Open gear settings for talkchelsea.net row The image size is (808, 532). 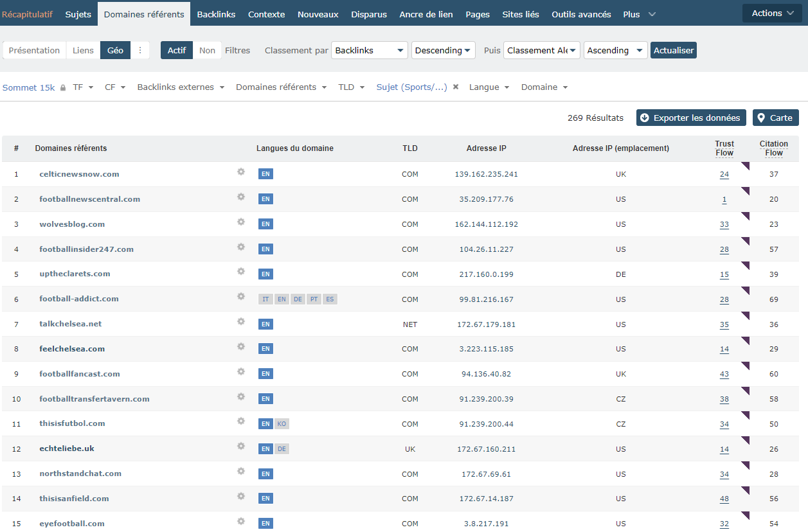(241, 321)
